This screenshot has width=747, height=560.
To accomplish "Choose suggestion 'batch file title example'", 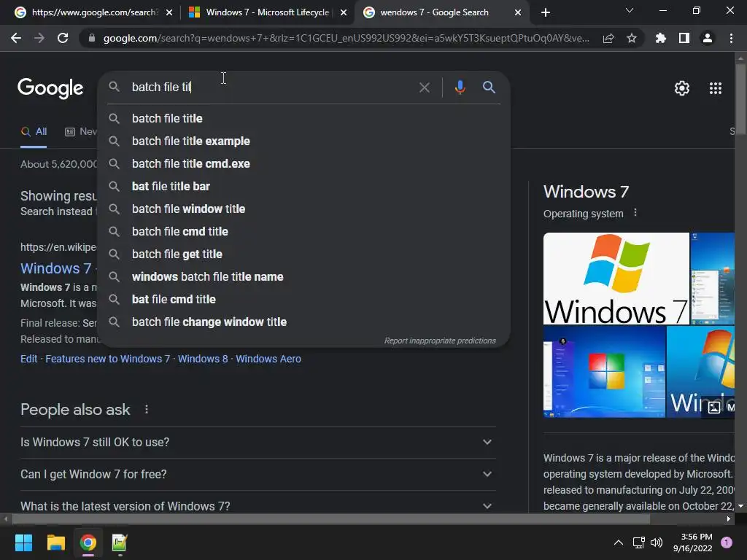I will tap(304, 141).
